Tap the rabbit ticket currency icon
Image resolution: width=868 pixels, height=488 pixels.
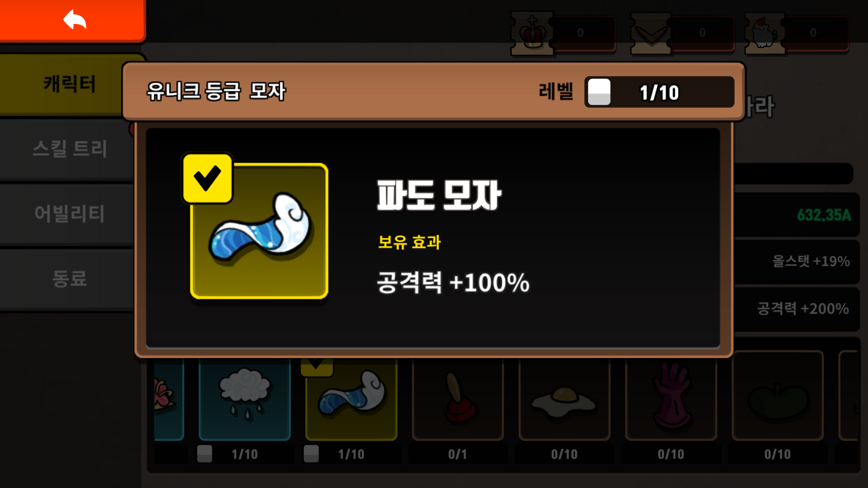765,33
